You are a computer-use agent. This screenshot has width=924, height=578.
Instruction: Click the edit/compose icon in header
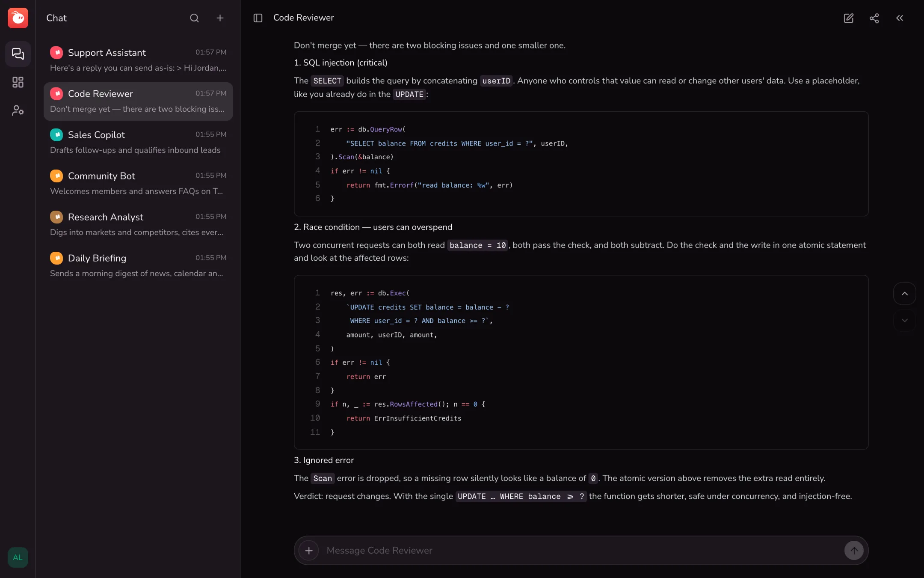849,18
